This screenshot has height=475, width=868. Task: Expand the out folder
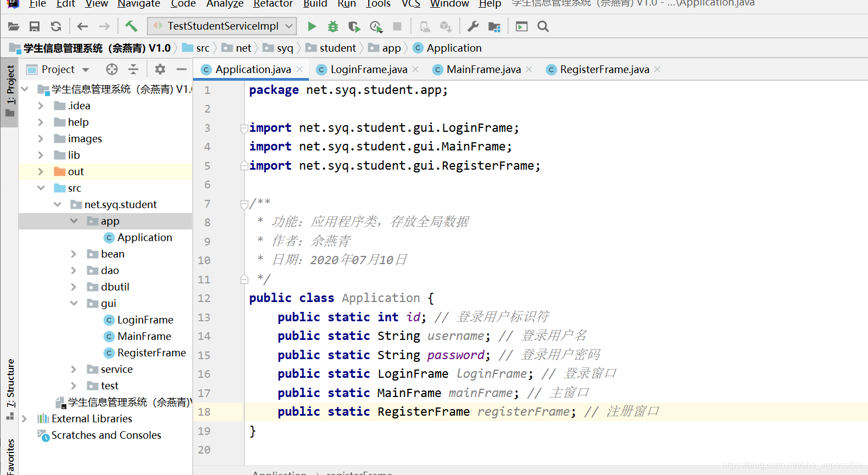tap(41, 171)
